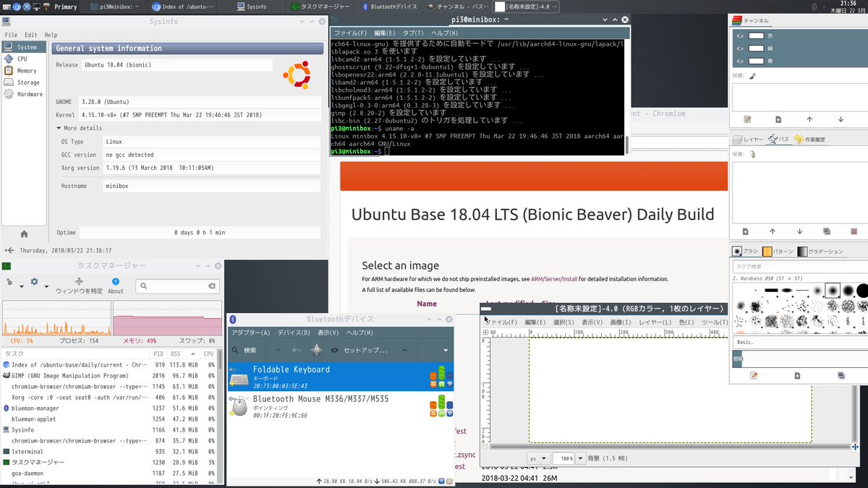The height and width of the screenshot is (488, 868).
Task: Switch to the グラデーション (Gradients) tab
Action: click(x=820, y=252)
